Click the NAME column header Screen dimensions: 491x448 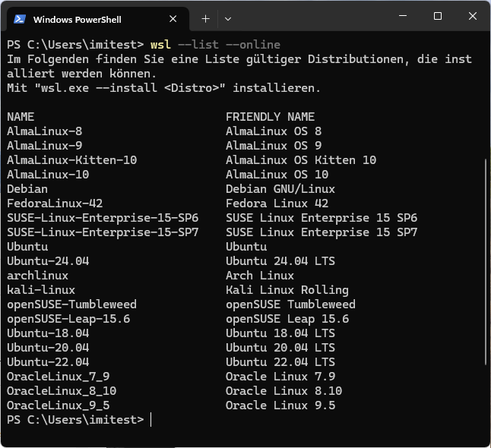point(21,117)
